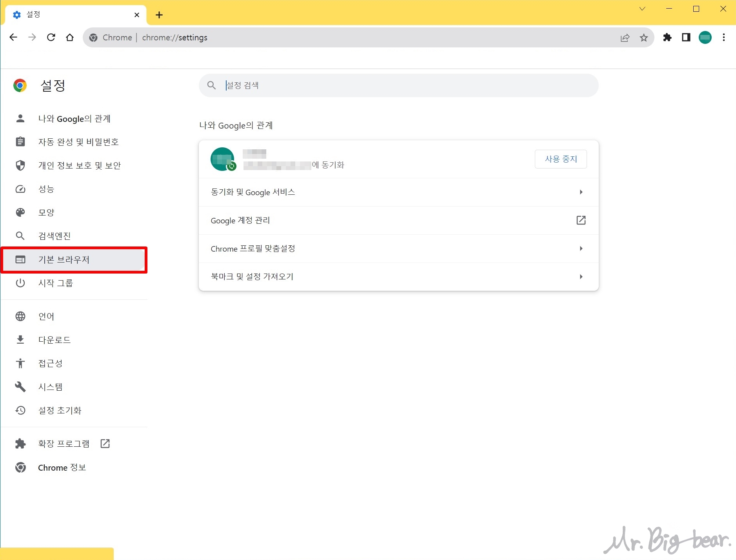Screen dimensions: 736x560
Task: Click the Chrome icon for Chrome 정보
Action: (20, 468)
